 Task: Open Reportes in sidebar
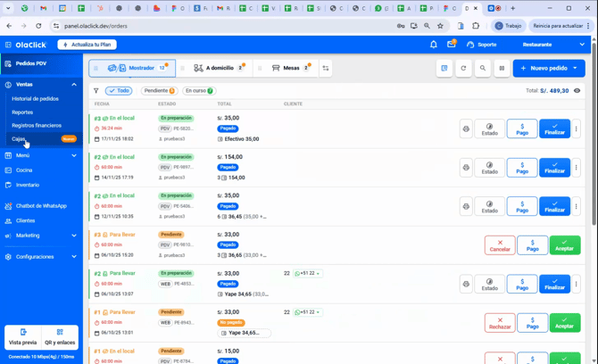(x=22, y=112)
